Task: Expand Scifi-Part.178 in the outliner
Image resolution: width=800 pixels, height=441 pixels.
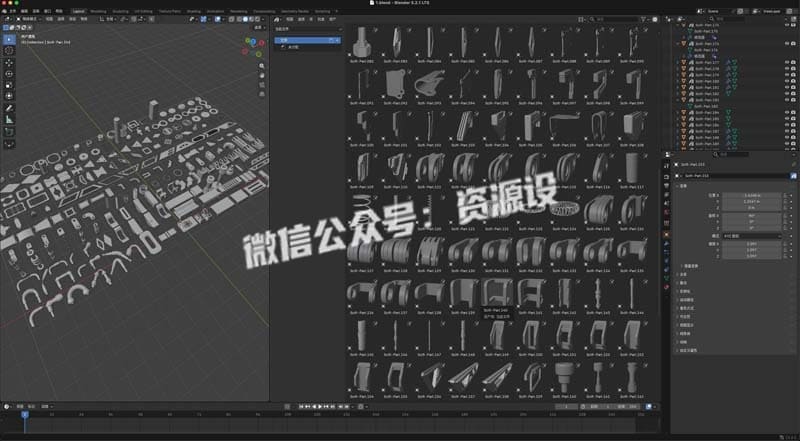Action: pos(678,68)
